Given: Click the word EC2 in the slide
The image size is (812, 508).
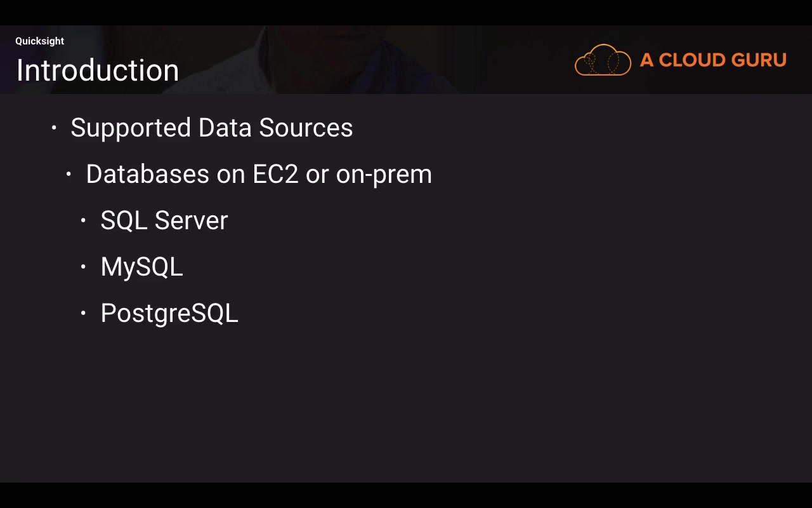Looking at the screenshot, I should [275, 174].
